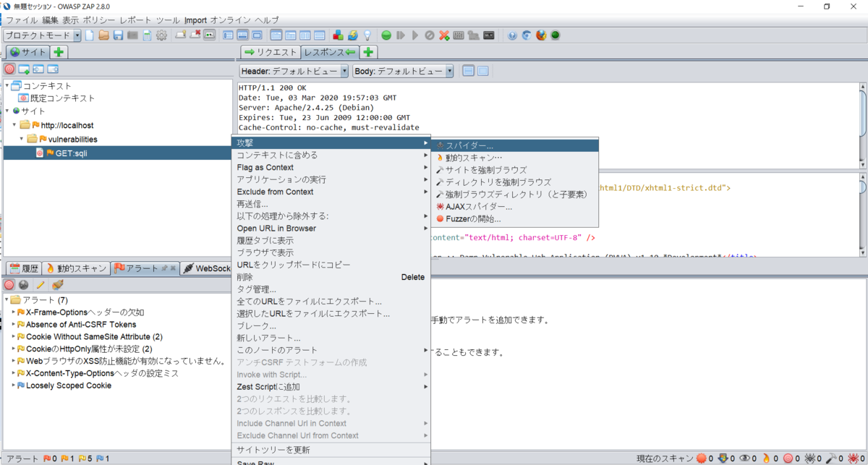Click the blue help question-mark icon
This screenshot has width=868, height=465.
click(x=512, y=35)
